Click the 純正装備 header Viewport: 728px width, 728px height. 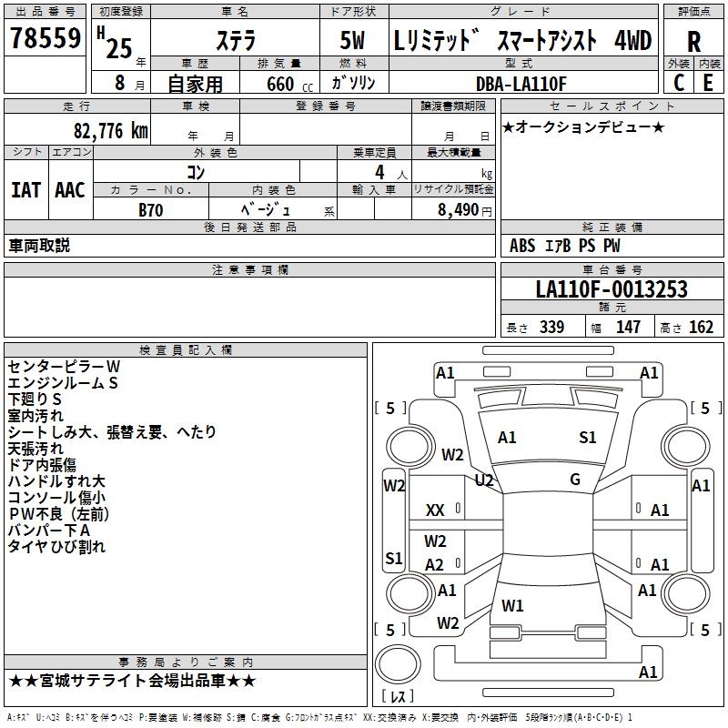[612, 227]
